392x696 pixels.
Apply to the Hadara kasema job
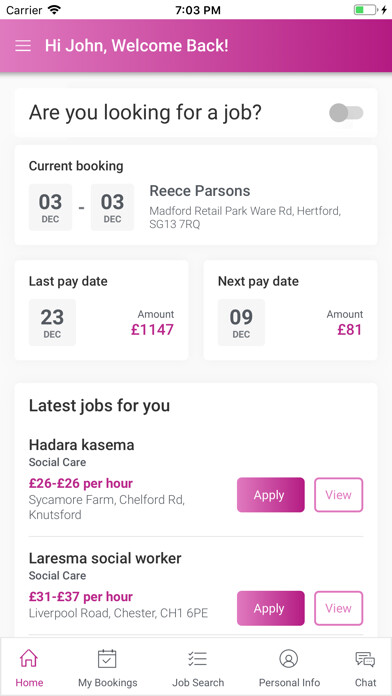pyautogui.click(x=271, y=495)
